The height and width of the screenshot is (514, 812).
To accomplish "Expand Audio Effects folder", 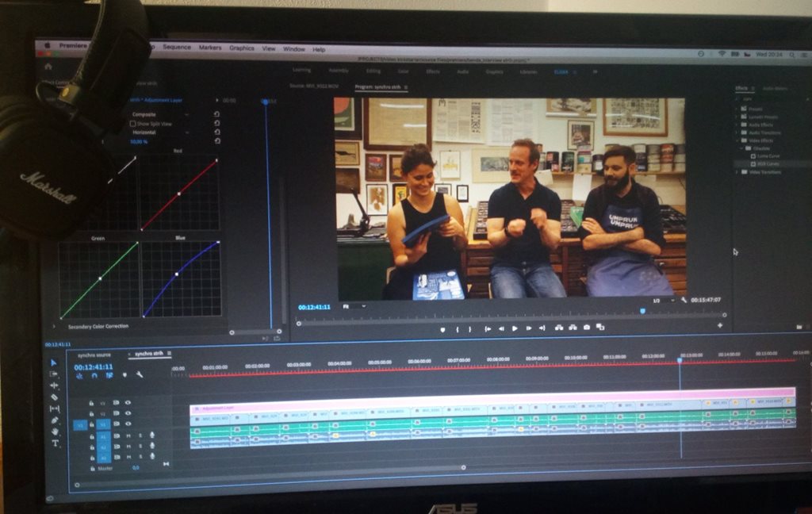I will [737, 125].
